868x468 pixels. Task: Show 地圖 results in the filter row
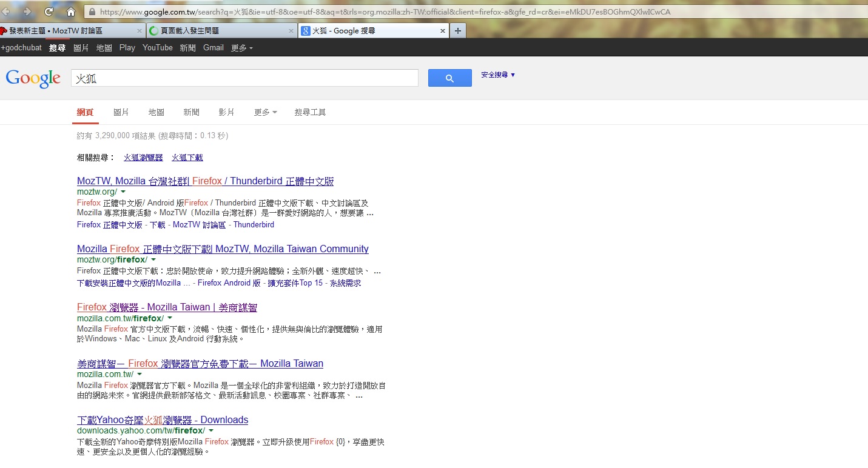point(156,112)
